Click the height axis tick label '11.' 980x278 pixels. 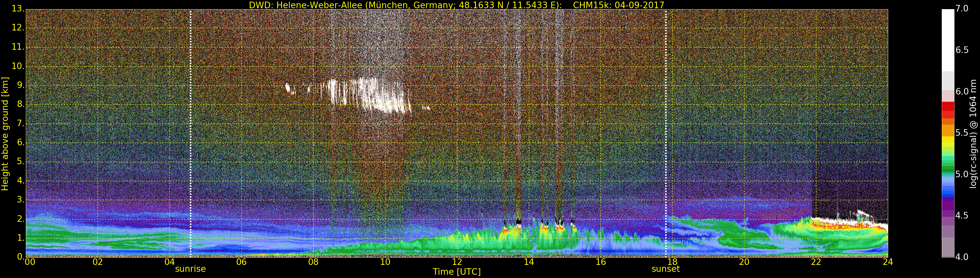coord(18,47)
